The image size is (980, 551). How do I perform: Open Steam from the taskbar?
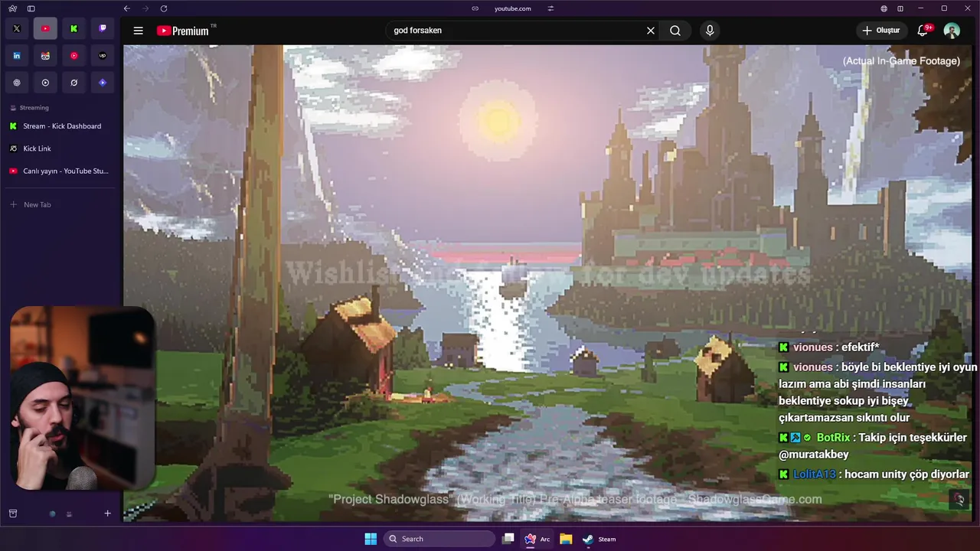[599, 539]
